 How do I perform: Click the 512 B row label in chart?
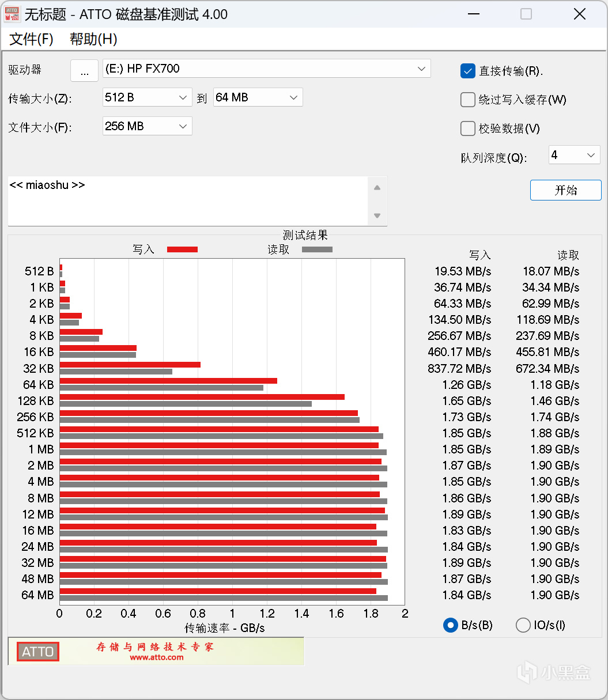39,271
